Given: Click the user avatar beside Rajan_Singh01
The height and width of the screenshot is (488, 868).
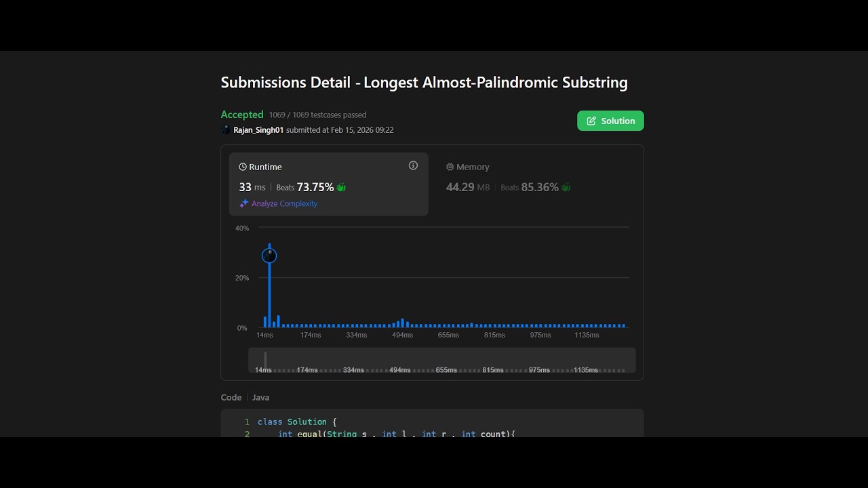Looking at the screenshot, I should tap(226, 129).
